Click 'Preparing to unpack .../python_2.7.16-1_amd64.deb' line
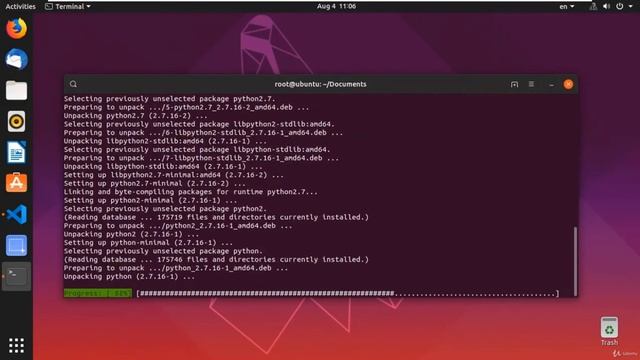640x360 pixels. coord(176,268)
